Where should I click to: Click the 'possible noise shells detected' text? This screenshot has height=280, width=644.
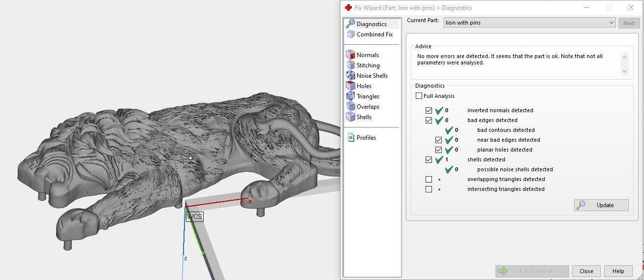515,169
